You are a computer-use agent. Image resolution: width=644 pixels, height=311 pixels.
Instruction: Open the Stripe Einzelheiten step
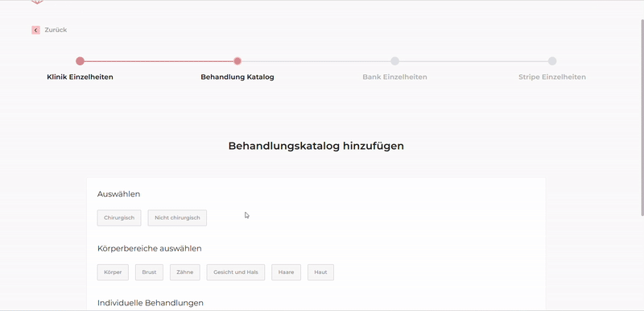[552, 77]
